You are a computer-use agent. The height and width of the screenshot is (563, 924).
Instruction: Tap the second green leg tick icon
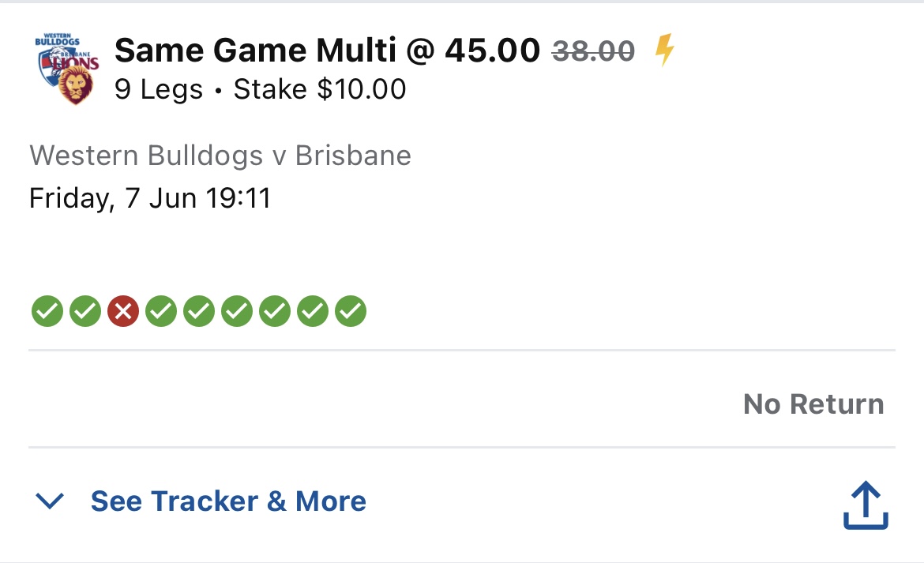coord(85,311)
